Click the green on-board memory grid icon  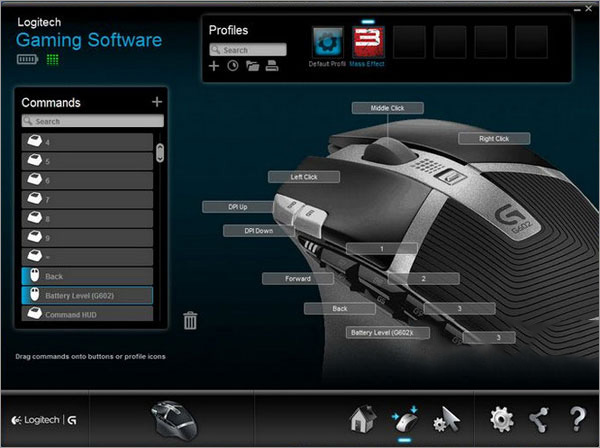[x=52, y=59]
